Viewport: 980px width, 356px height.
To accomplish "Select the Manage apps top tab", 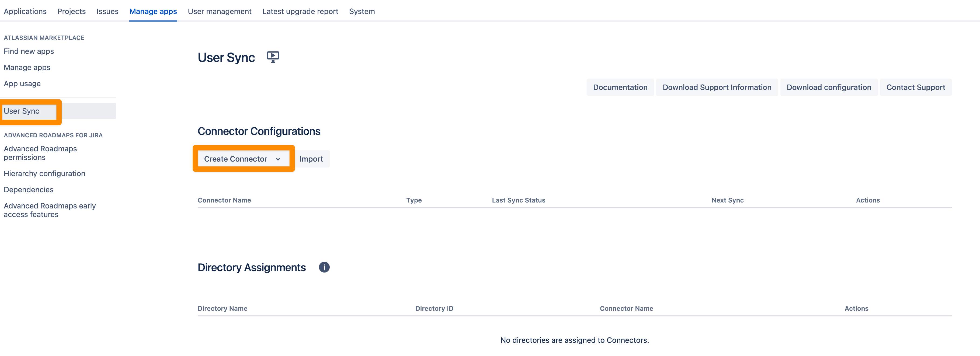I will tap(153, 11).
